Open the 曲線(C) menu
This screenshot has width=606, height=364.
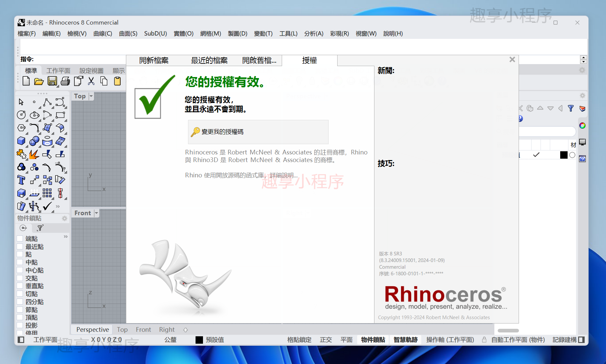tap(103, 34)
